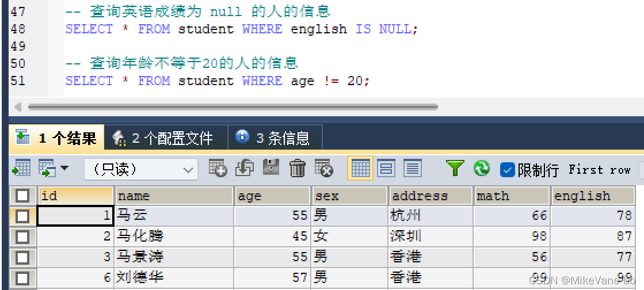
Task: Select the age cell 45
Action: coord(272,236)
